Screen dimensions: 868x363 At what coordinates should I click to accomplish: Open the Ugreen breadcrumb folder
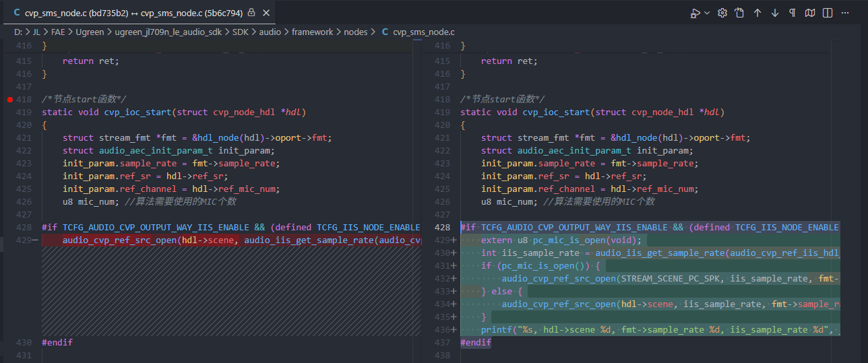[x=90, y=32]
